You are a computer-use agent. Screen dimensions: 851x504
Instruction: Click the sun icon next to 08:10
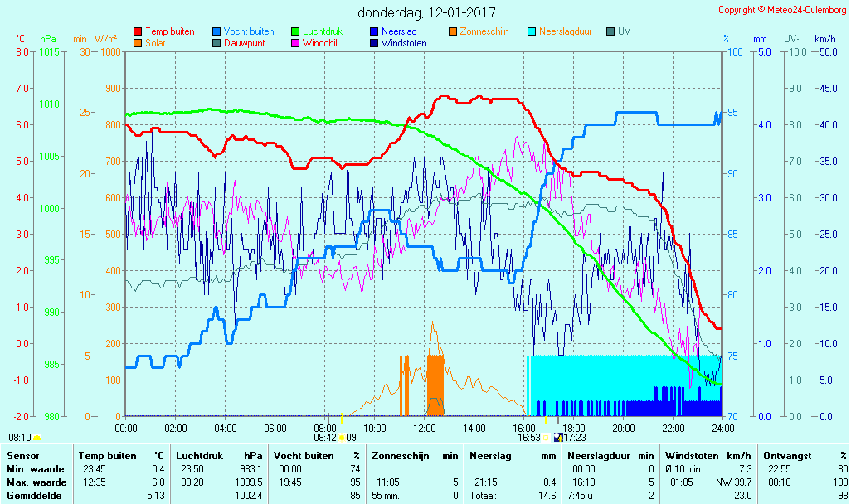click(37, 437)
